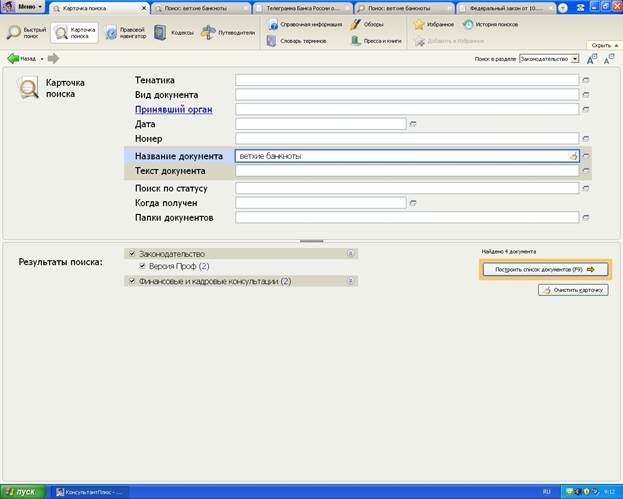623x499 pixels.
Task: Add a new tab with round plus button
Action: pyautogui.click(x=563, y=8)
